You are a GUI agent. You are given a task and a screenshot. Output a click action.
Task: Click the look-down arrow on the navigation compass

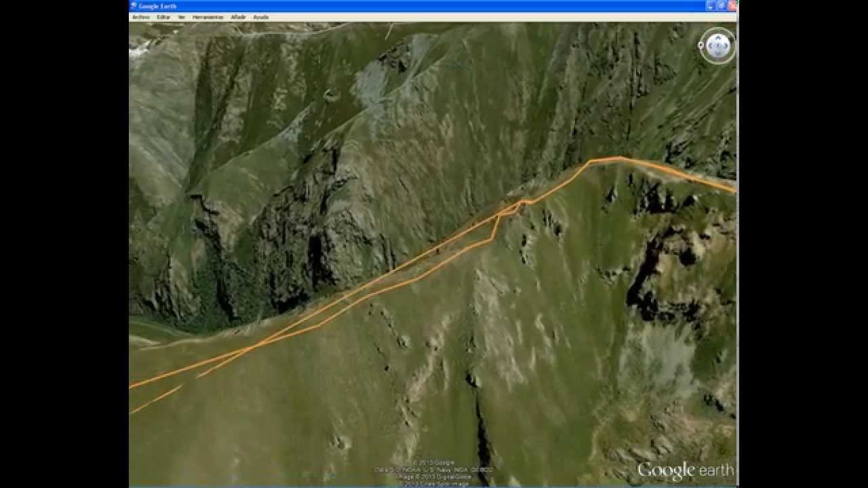(x=717, y=54)
